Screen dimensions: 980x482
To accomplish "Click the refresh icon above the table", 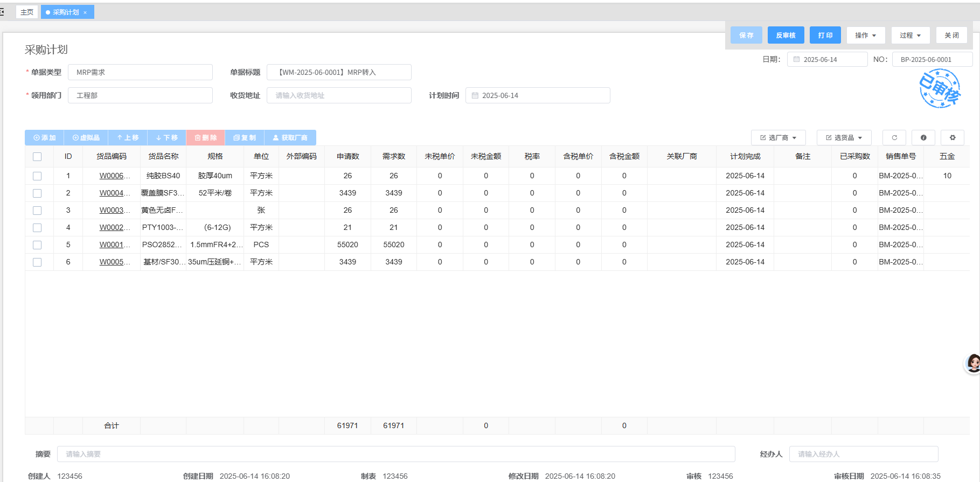I will pos(894,138).
